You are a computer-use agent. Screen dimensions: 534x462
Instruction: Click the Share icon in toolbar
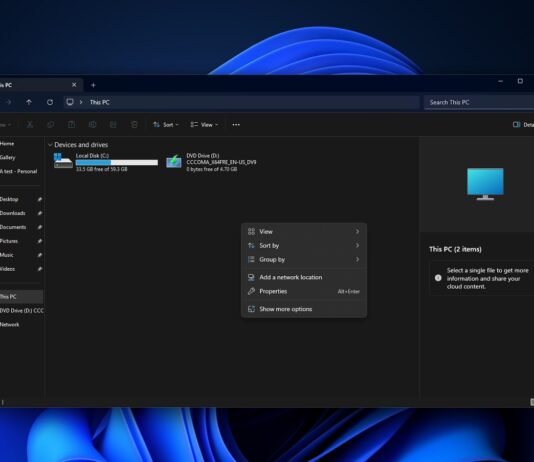coord(113,125)
